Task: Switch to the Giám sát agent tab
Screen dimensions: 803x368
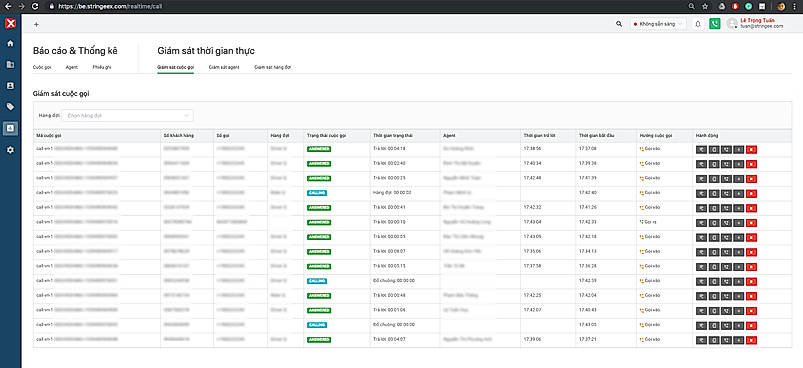Action: 224,67
